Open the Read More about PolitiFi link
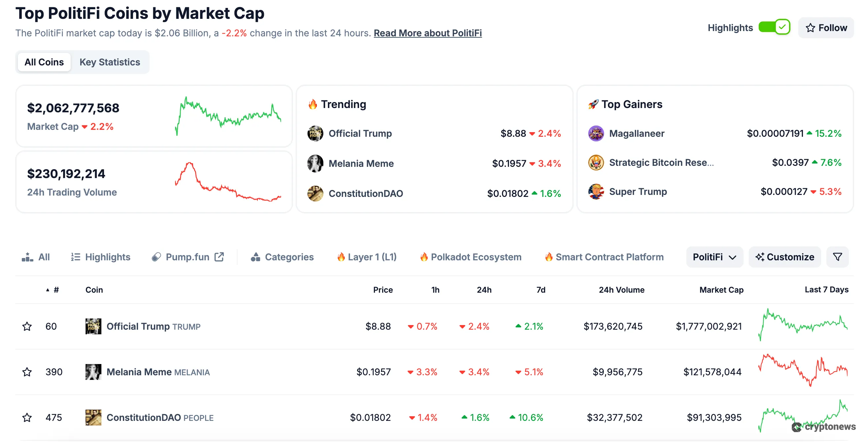The width and height of the screenshot is (868, 442). pos(428,33)
